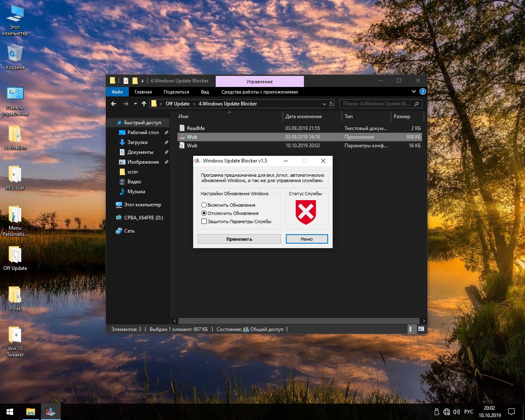
Task: Open the Главная ribbon tab
Action: pos(143,92)
